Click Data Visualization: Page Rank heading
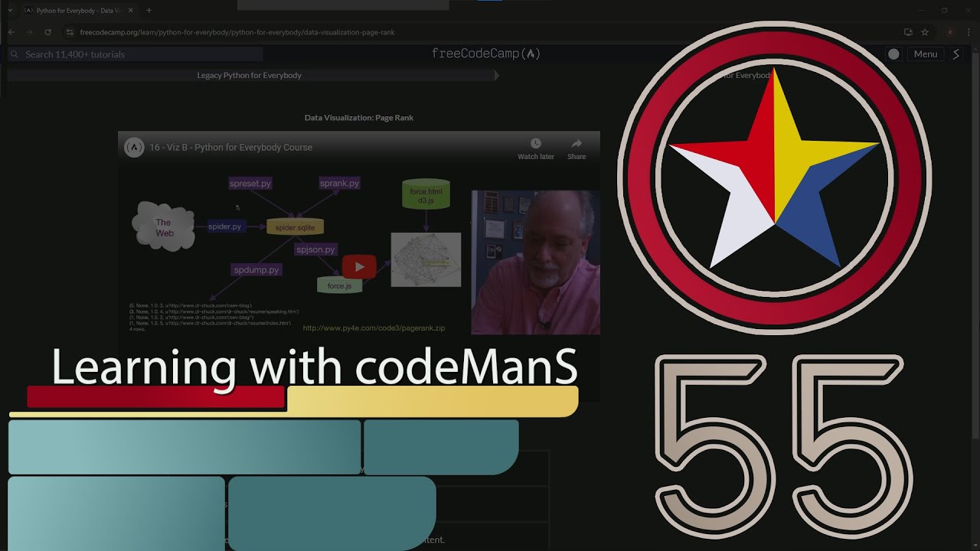980x551 pixels. [x=359, y=118]
